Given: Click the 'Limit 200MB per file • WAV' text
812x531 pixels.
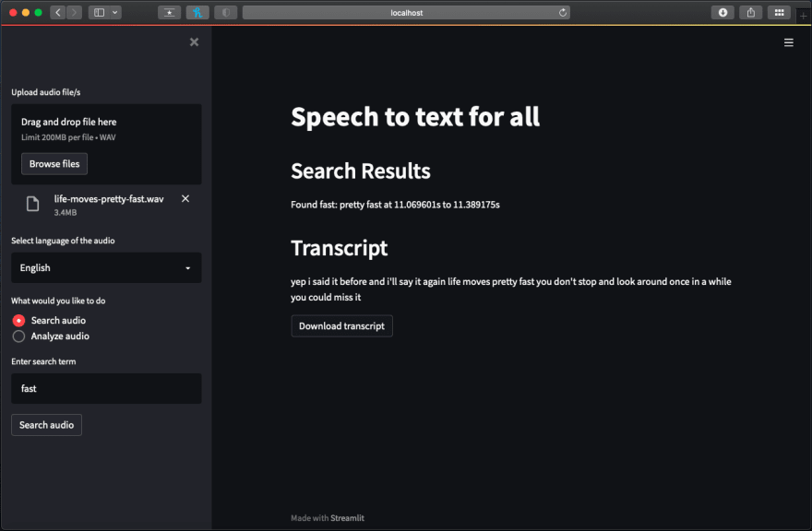Looking at the screenshot, I should [x=68, y=137].
